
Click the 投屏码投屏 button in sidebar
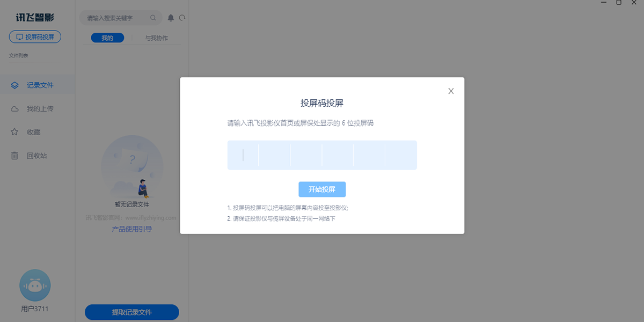tap(35, 37)
